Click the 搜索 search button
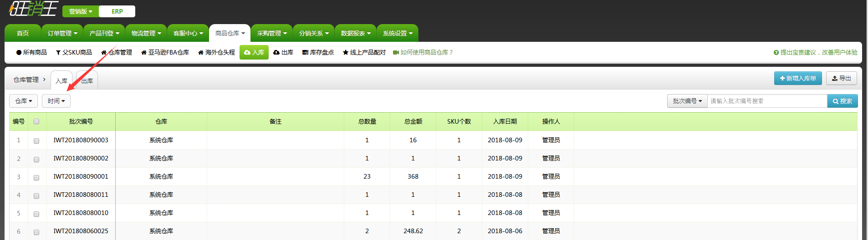 coord(842,101)
